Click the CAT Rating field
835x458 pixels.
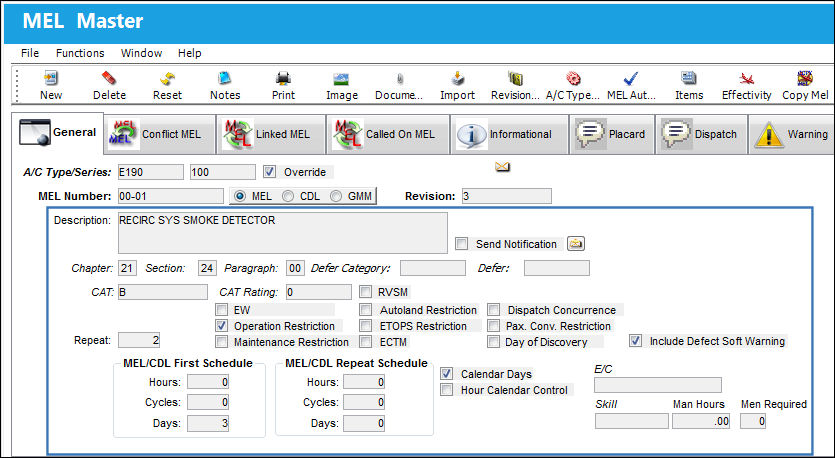[x=319, y=292]
